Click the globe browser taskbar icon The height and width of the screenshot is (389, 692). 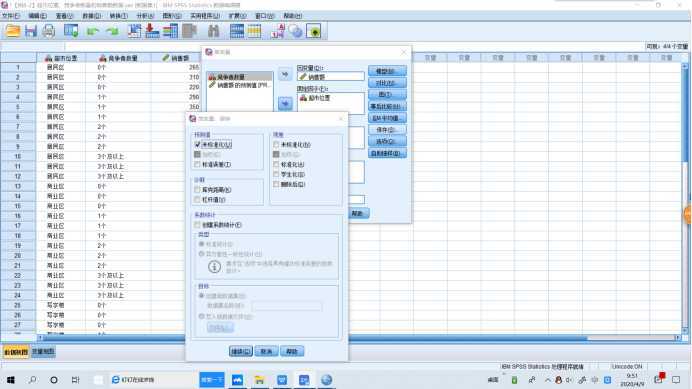(x=327, y=380)
